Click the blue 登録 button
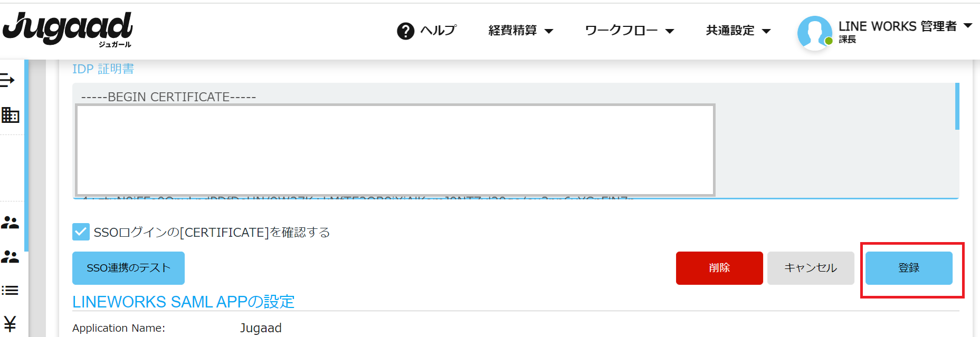This screenshot has width=980, height=337. coord(909,268)
